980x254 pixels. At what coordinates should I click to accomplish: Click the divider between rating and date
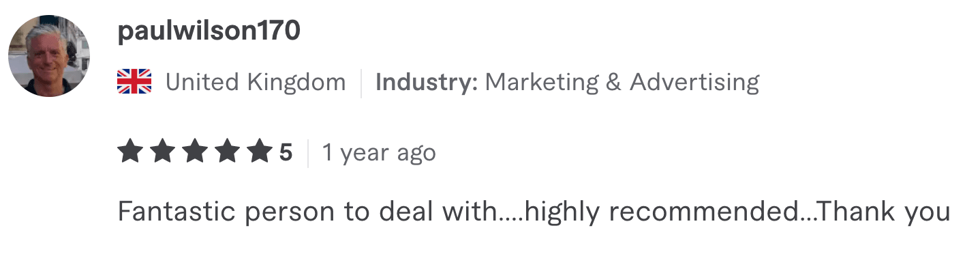tap(307, 153)
